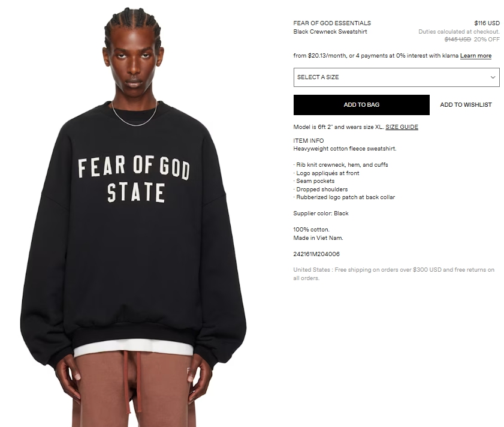Click the Black Crewneck Sweatshirt title

coord(330,32)
